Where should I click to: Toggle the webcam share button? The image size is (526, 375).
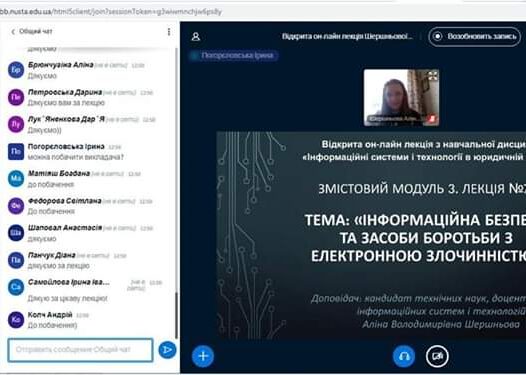coord(437,356)
